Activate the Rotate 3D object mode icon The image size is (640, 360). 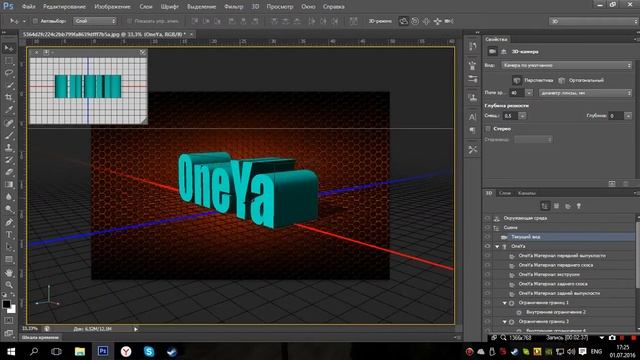403,21
